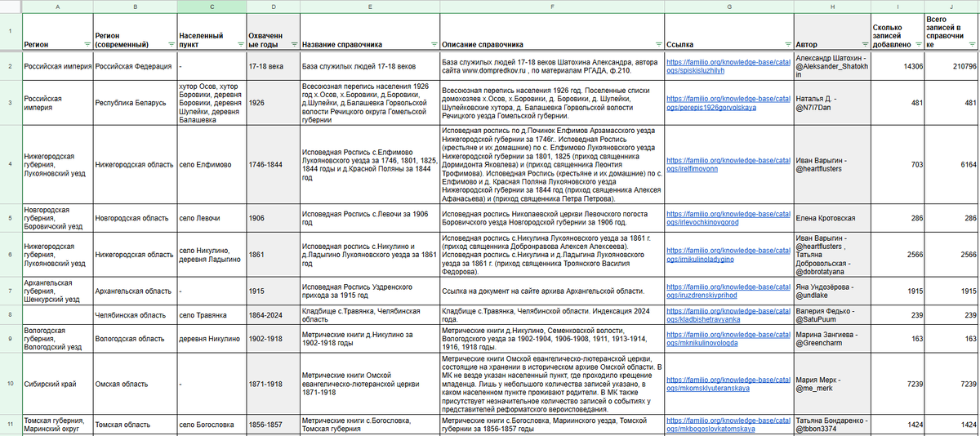Select the 'деревня Никулино' cell in row 9
This screenshot has height=436, width=980.
pos(212,339)
